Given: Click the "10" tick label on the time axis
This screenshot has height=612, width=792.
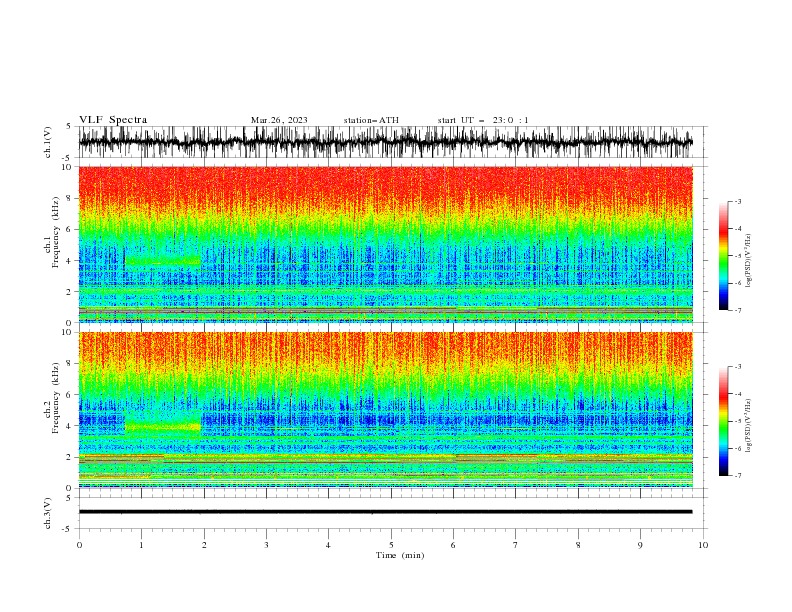Looking at the screenshot, I should [x=703, y=545].
